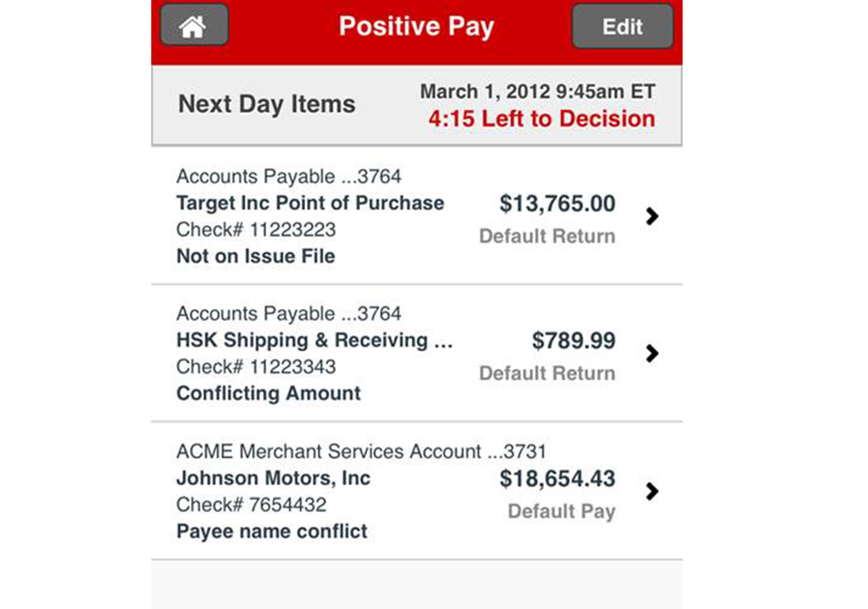Expand the Target Inc item chevron
This screenshot has width=868, height=609.
[652, 216]
